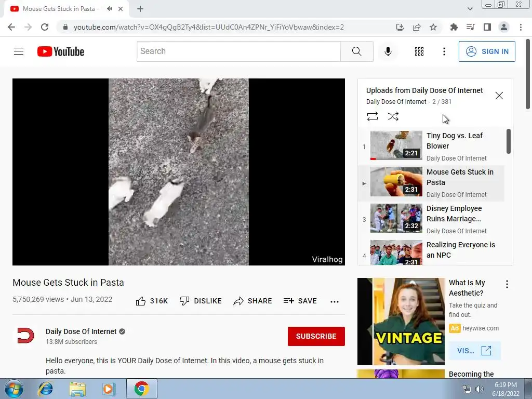Open Windows Media Player from taskbar
Image resolution: width=532 pixels, height=399 pixels.
pyautogui.click(x=109, y=389)
